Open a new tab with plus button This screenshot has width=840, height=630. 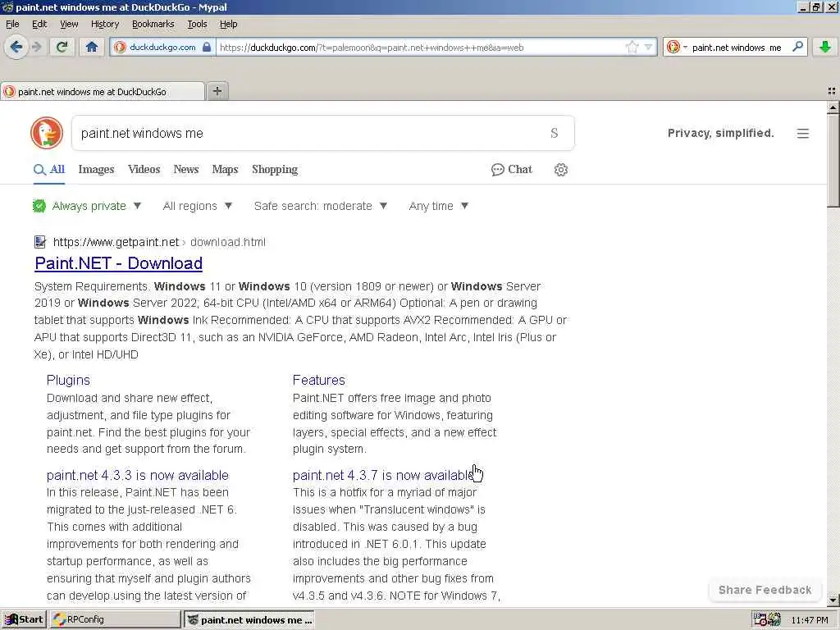[217, 91]
